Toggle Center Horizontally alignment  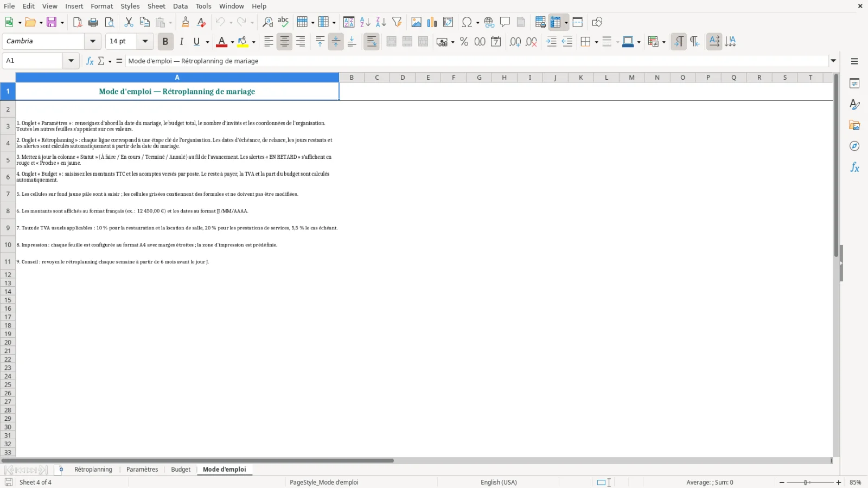point(284,42)
